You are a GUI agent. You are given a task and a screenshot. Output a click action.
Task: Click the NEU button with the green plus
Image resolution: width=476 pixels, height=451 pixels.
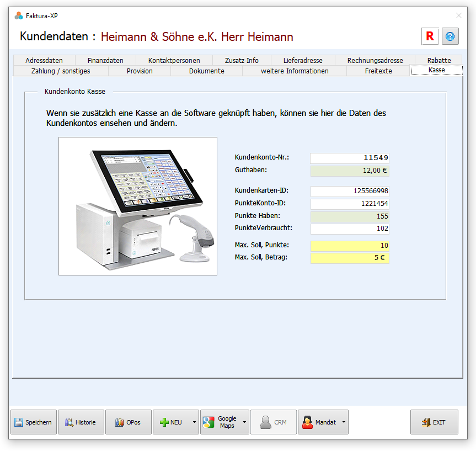[x=172, y=422]
